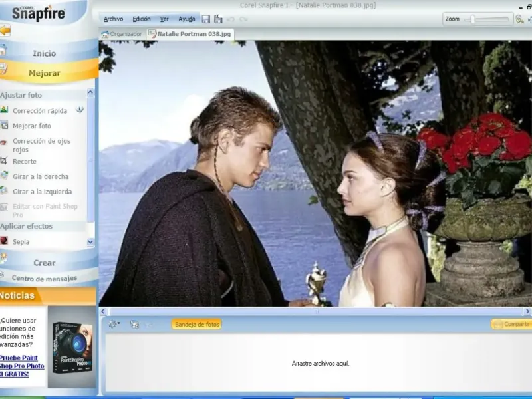Viewport: 532px width, 399px height.
Task: Click the Recorte text
Action: 25,161
